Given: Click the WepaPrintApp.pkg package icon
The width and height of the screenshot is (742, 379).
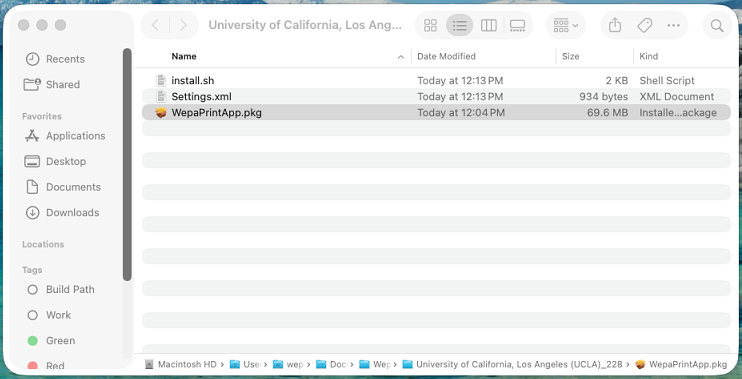Looking at the screenshot, I should [x=161, y=113].
